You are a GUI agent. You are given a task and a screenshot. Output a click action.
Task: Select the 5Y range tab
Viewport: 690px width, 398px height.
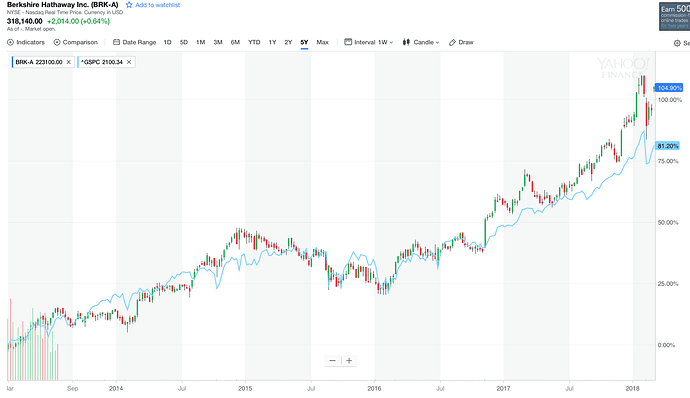click(304, 42)
